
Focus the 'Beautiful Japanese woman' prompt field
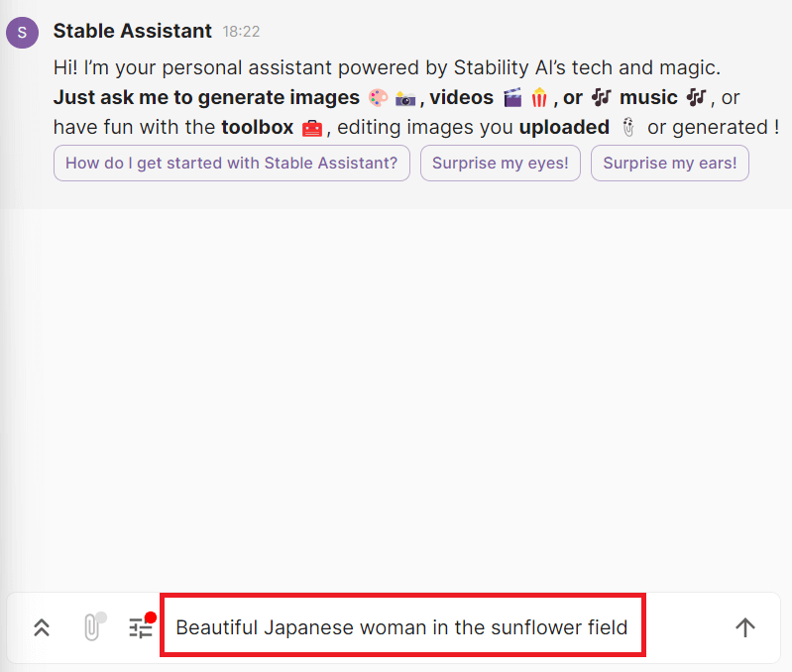402,625
